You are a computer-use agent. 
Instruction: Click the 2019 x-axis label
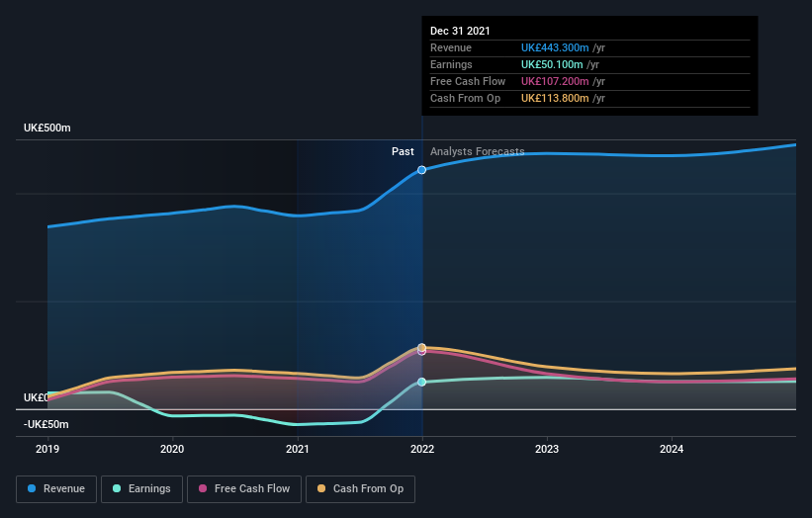pos(47,449)
